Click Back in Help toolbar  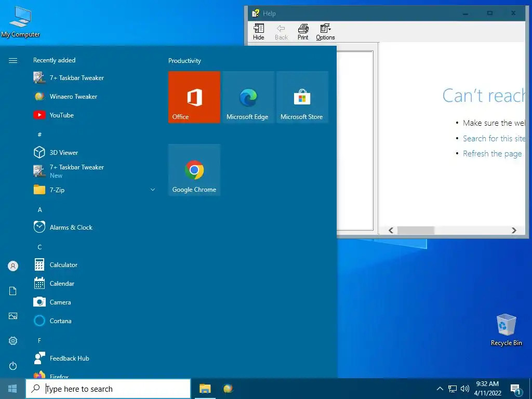(x=281, y=32)
